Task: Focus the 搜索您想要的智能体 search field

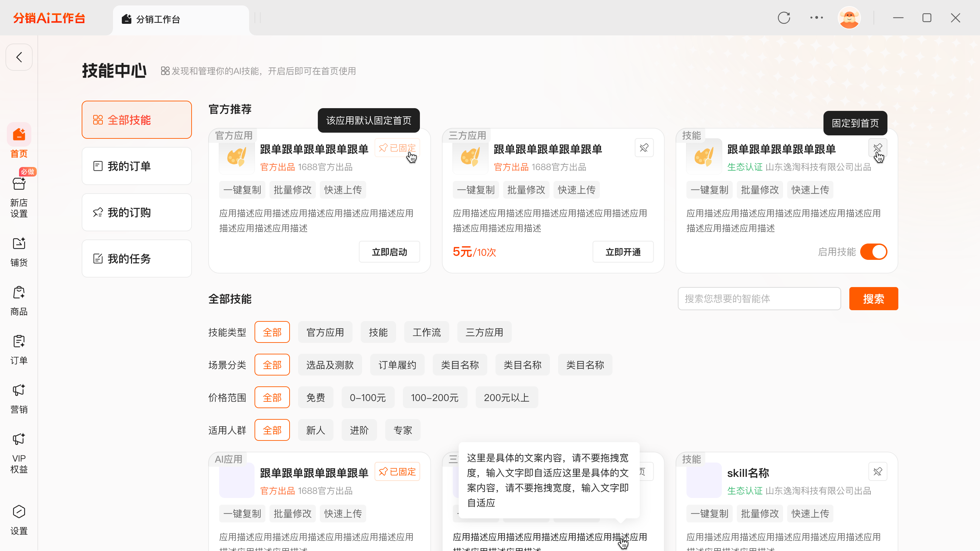Action: [759, 299]
